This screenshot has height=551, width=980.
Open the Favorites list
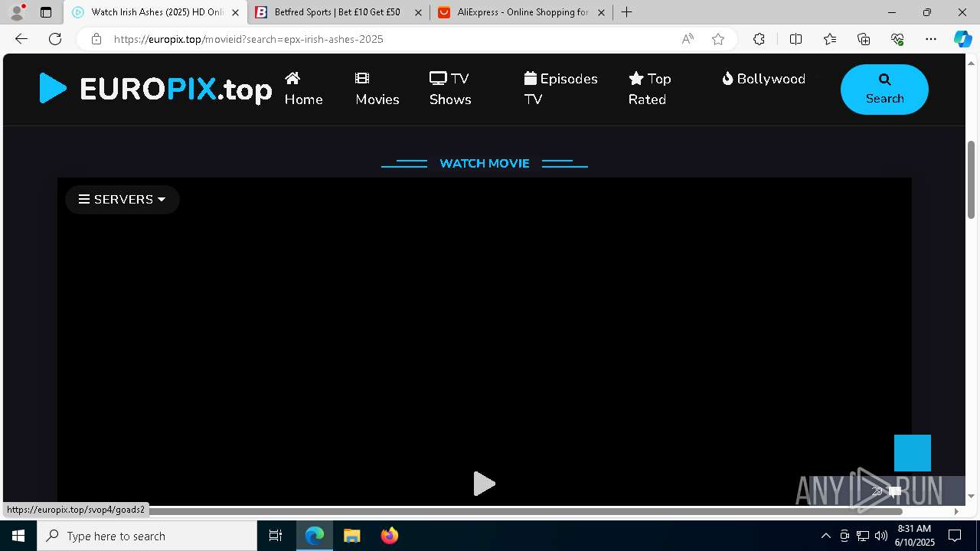830,39
